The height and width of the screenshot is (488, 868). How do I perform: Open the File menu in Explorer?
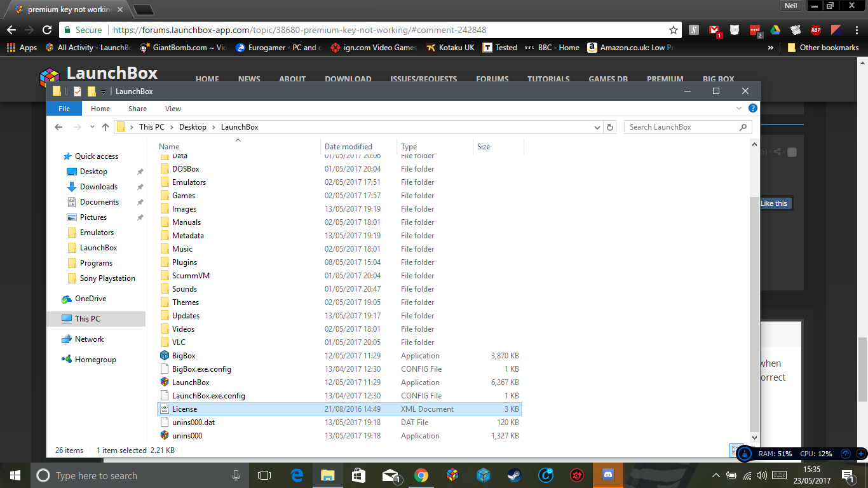click(x=64, y=109)
